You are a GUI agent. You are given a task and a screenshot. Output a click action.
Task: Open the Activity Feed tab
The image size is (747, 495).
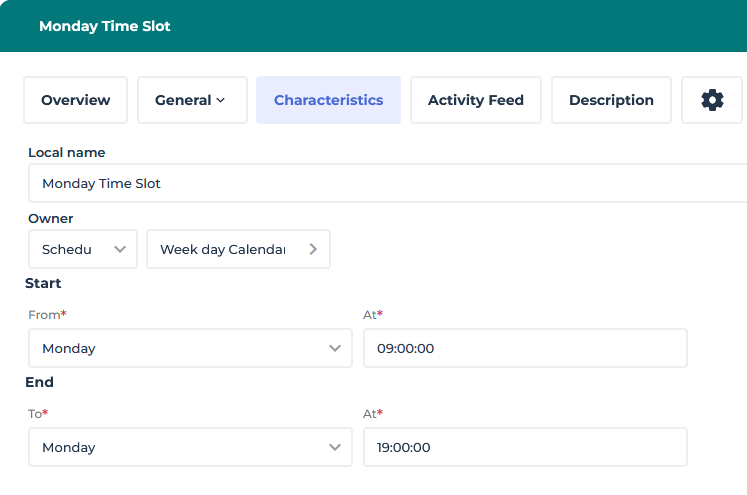click(x=475, y=100)
